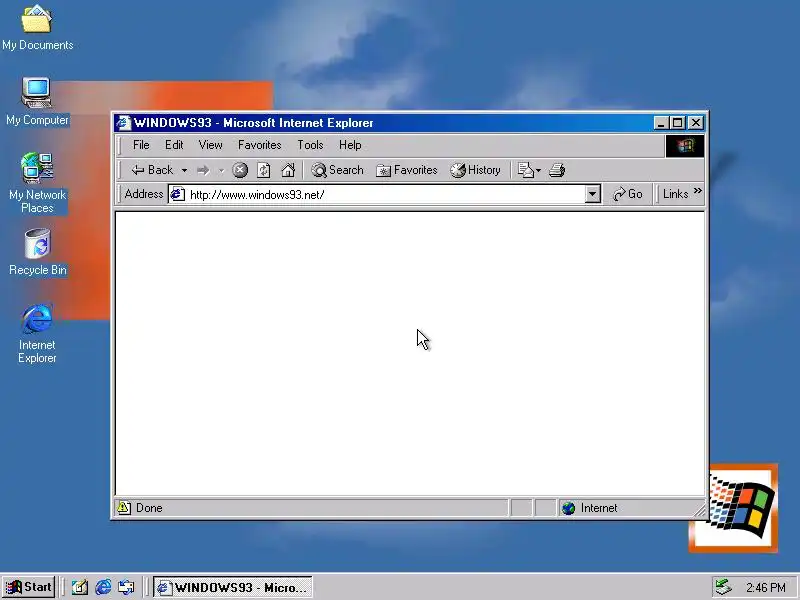Open Favorites toolbar button

(x=407, y=170)
